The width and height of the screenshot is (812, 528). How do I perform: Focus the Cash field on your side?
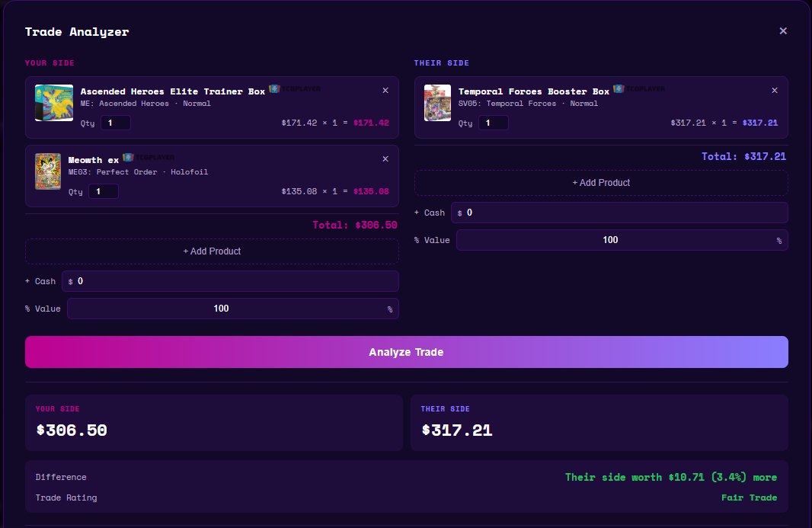click(230, 281)
